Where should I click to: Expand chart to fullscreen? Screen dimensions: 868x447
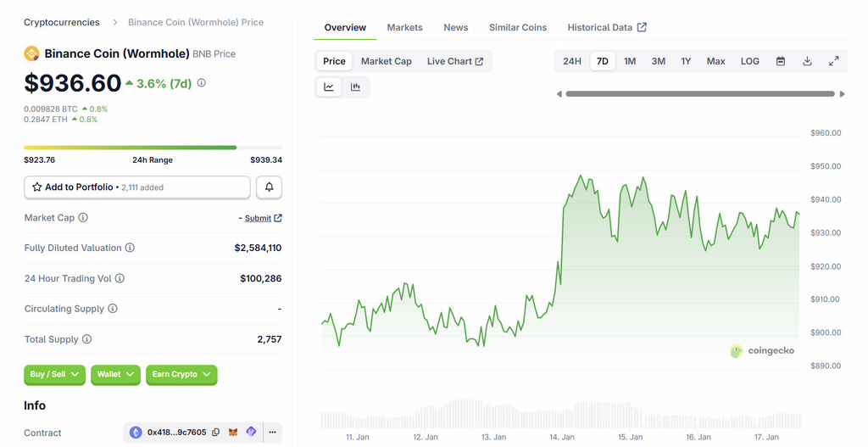[833, 61]
